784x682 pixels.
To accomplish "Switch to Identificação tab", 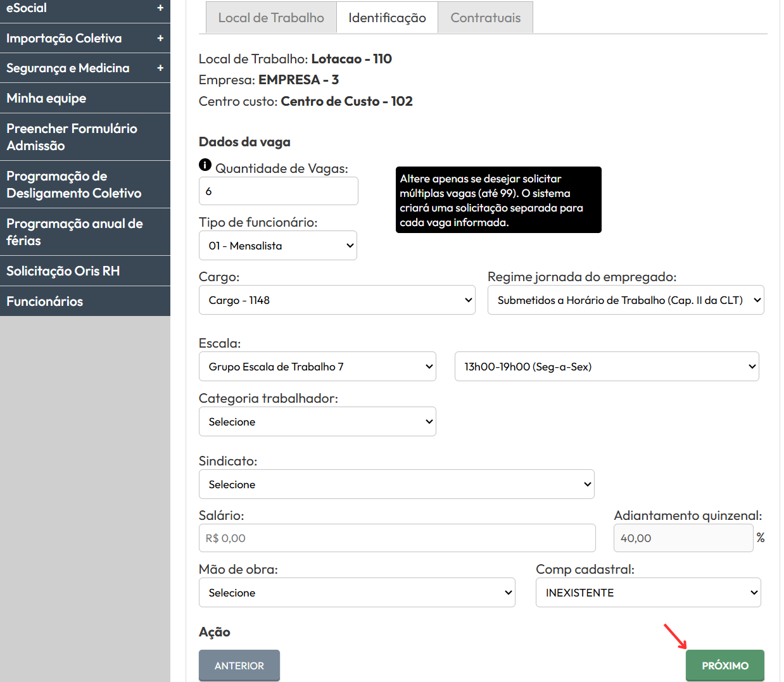I will tap(387, 18).
